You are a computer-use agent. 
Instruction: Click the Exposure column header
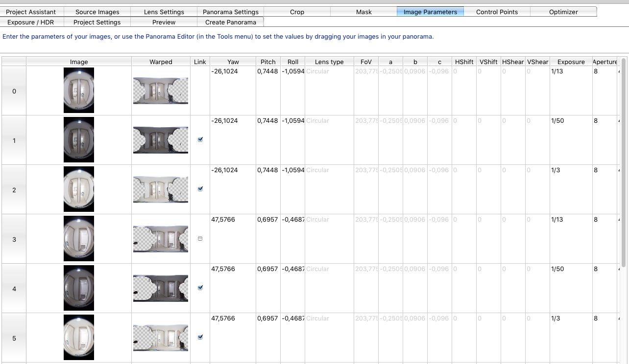pos(571,62)
